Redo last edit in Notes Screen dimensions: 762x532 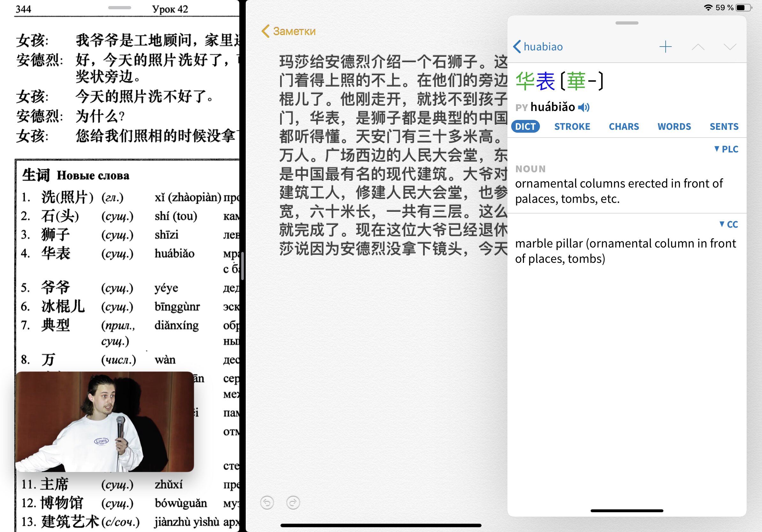[293, 503]
